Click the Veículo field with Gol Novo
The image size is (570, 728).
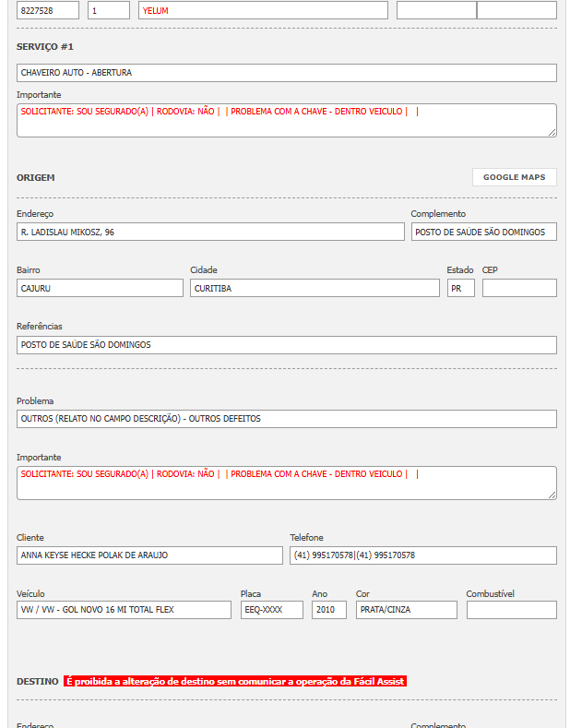124,610
